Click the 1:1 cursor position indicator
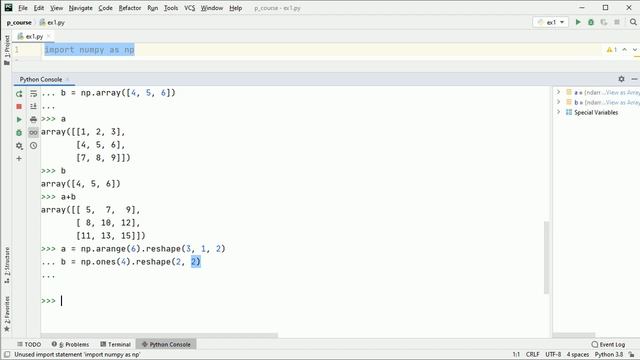Viewport: 640px width, 360px height. click(x=516, y=354)
